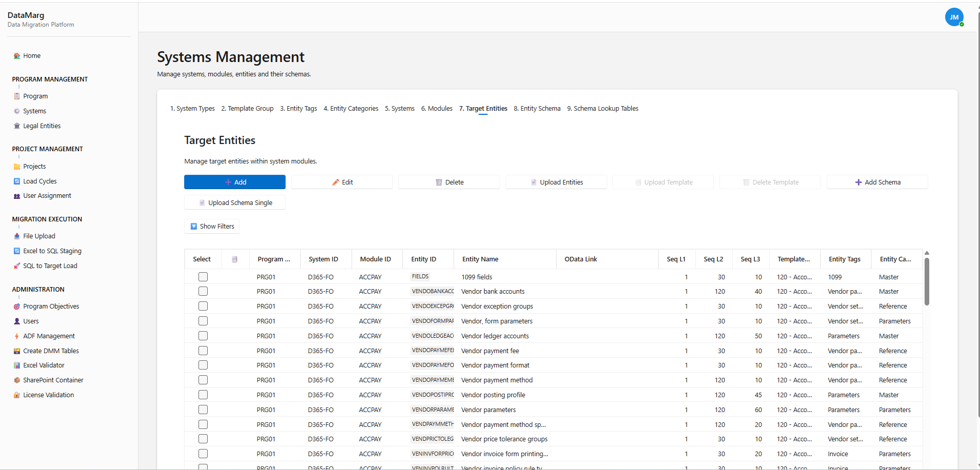Show Filters for the entities table
Screen dimensions: 980x470
point(211,226)
